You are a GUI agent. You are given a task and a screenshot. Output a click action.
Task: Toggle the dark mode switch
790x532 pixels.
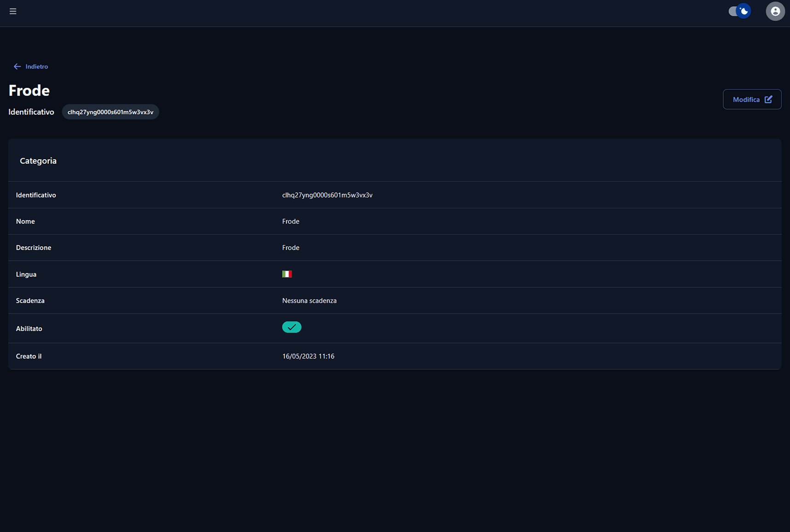coord(739,11)
